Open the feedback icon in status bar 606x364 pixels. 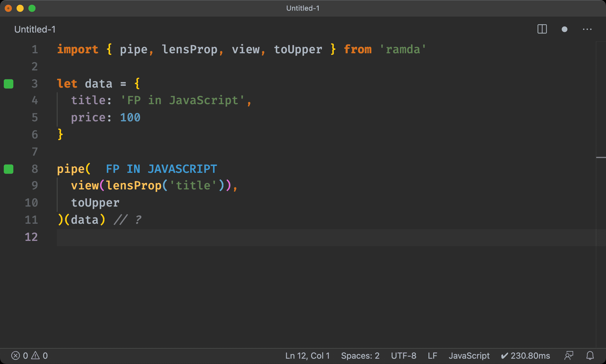[569, 355]
